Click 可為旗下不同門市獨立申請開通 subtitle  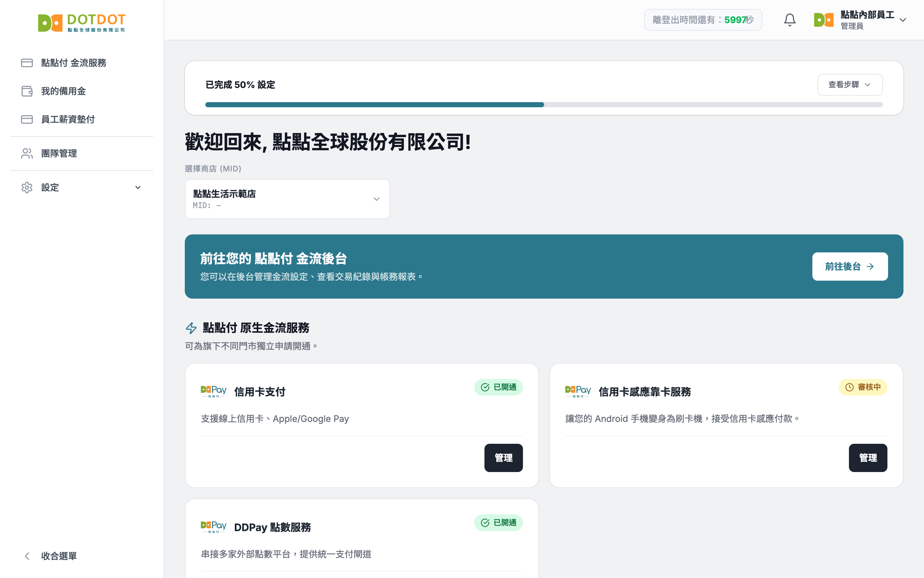[x=251, y=346]
